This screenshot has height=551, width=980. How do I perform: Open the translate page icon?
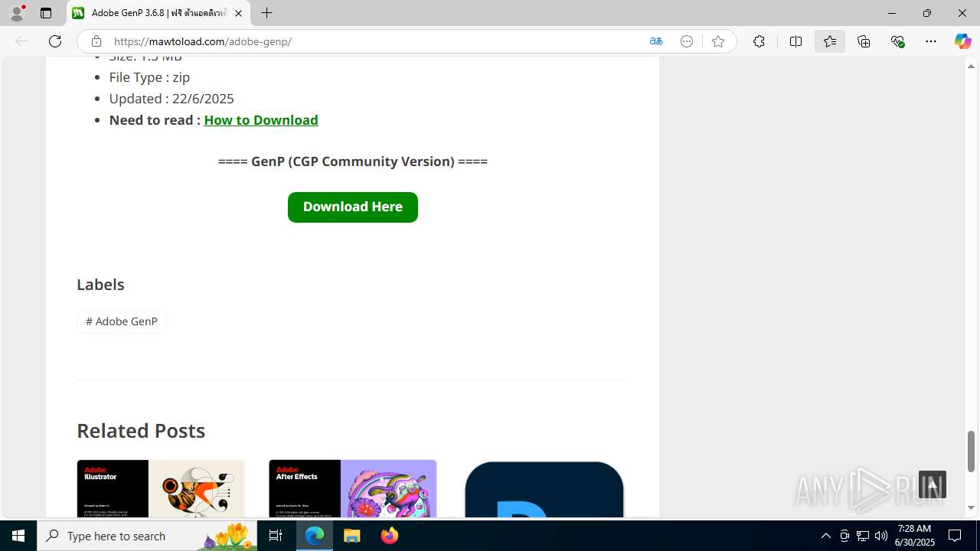[x=656, y=41]
